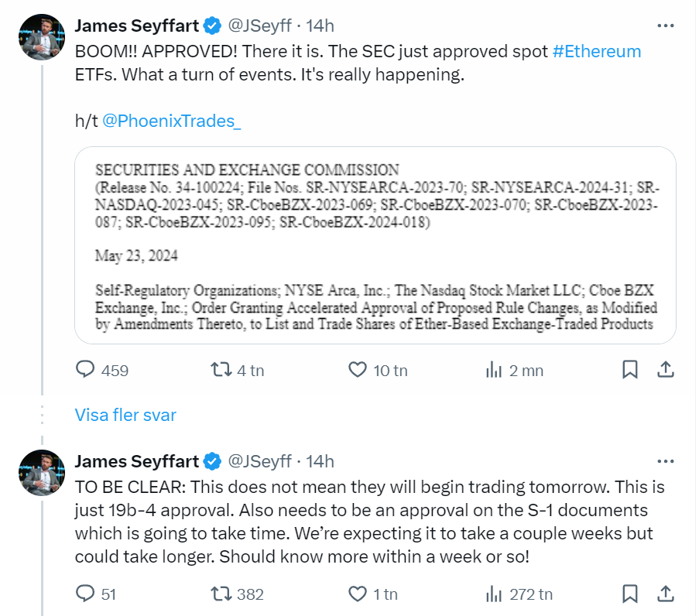Open the #Ethereum hashtag link

[596, 52]
